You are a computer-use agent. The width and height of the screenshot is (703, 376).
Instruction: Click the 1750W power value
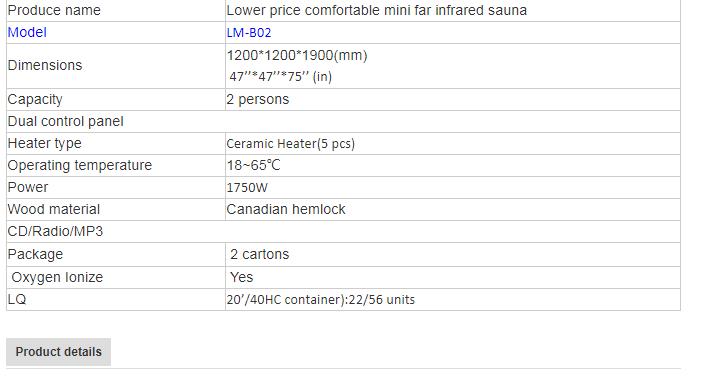pos(247,187)
